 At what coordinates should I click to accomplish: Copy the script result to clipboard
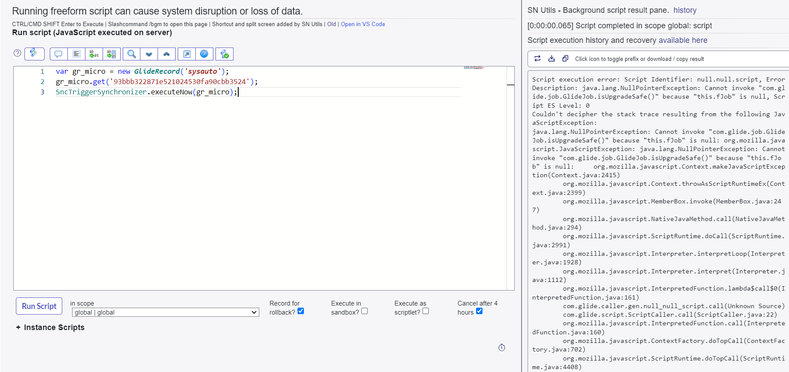point(565,59)
